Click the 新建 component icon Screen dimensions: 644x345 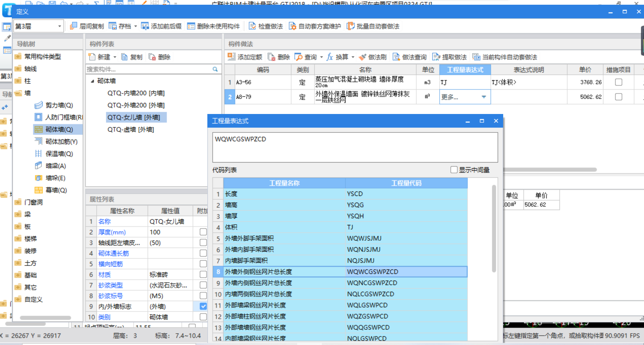92,57
